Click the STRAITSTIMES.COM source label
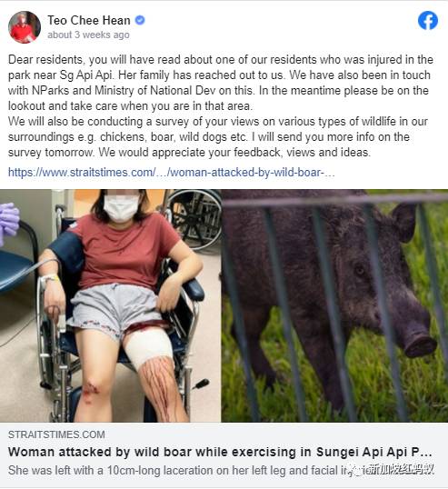448x489 pixels. click(x=56, y=434)
